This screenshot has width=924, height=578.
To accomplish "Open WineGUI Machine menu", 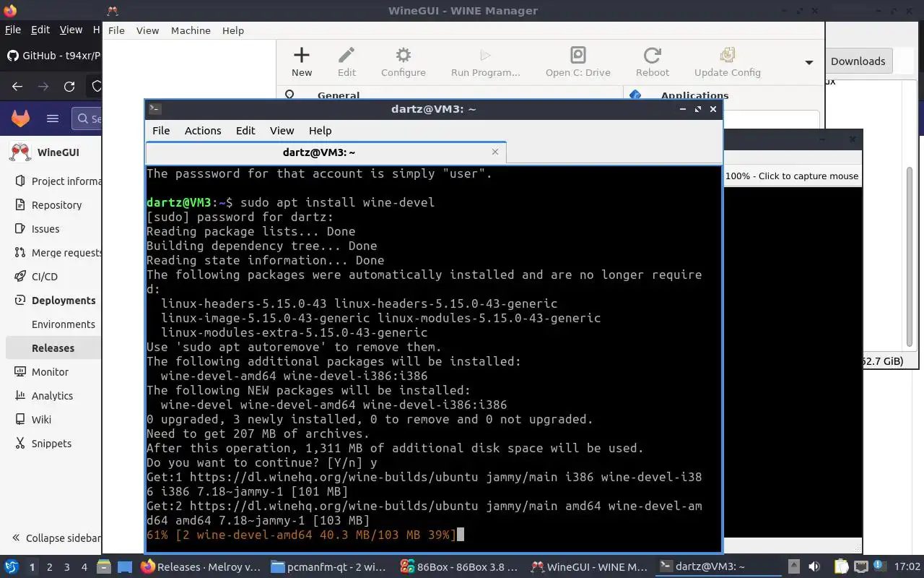I will [191, 30].
